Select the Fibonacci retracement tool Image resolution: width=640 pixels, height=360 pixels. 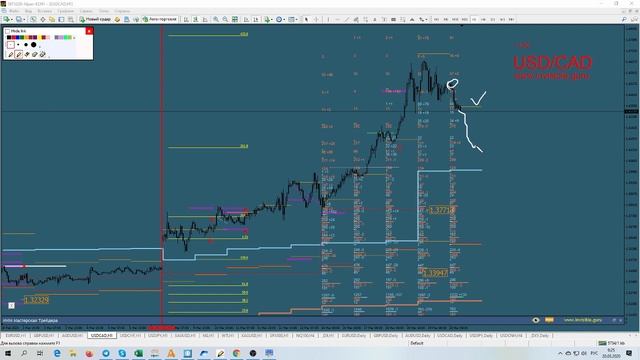point(366,19)
